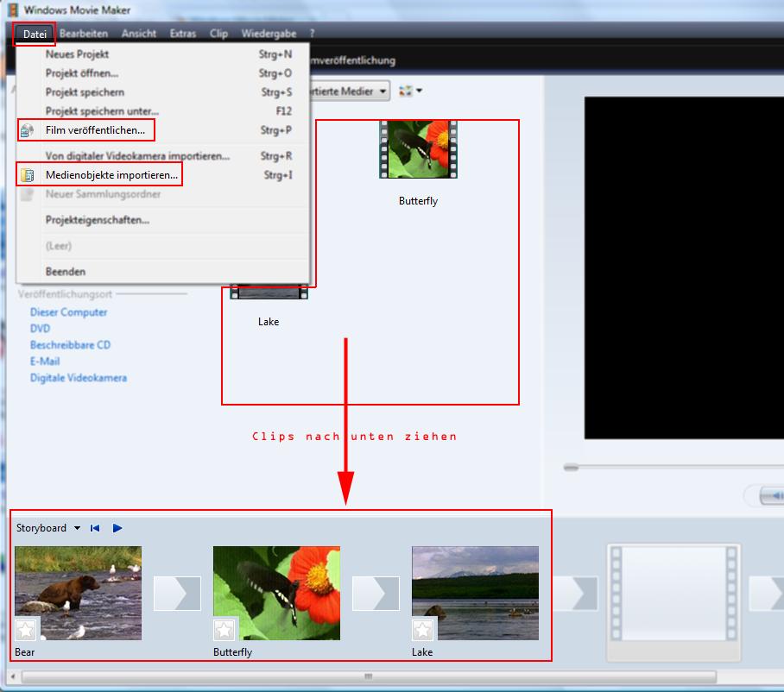Click Digitale Videokamera link
Screen dimensions: 784x692
coord(79,378)
